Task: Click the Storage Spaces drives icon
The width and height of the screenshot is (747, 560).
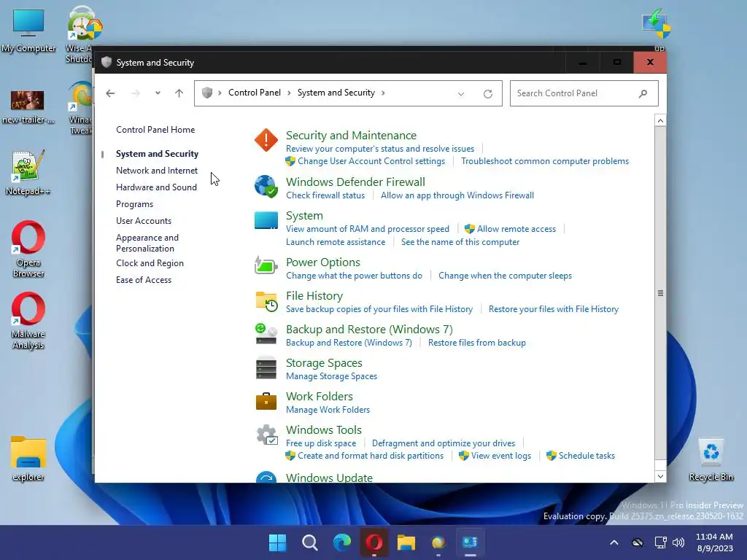Action: point(266,368)
